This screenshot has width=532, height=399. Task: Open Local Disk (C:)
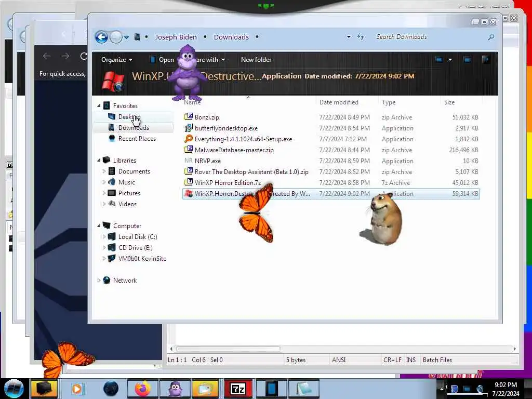[137, 237]
